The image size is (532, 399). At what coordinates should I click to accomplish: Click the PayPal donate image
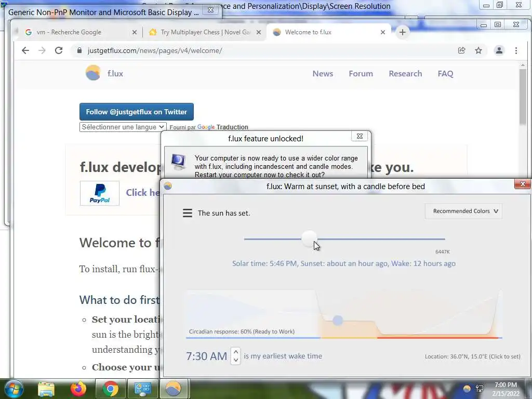pyautogui.click(x=99, y=193)
